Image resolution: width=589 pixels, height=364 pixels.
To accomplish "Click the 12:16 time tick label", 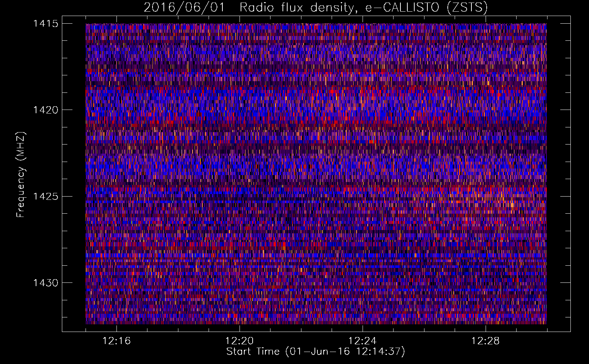I will pyautogui.click(x=116, y=341).
